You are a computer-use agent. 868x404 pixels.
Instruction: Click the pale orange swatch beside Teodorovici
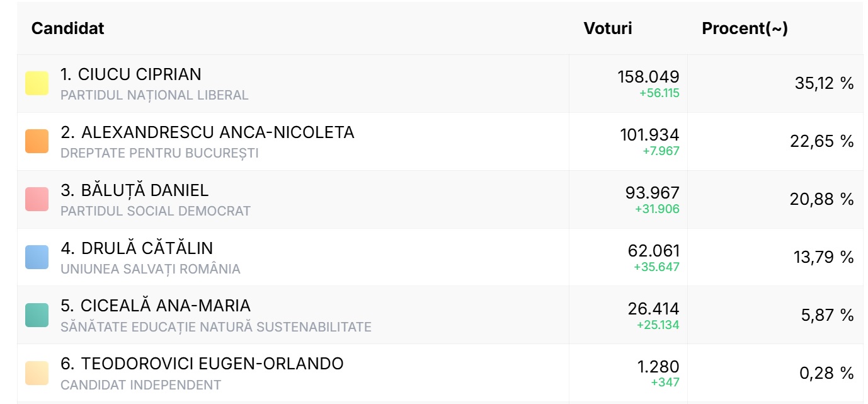[37, 373]
